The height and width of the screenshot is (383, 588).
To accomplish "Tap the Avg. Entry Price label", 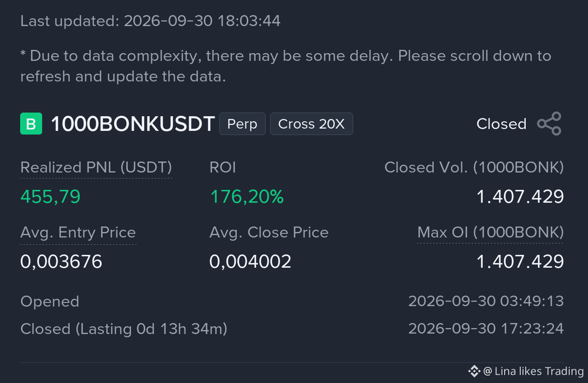I will click(78, 232).
